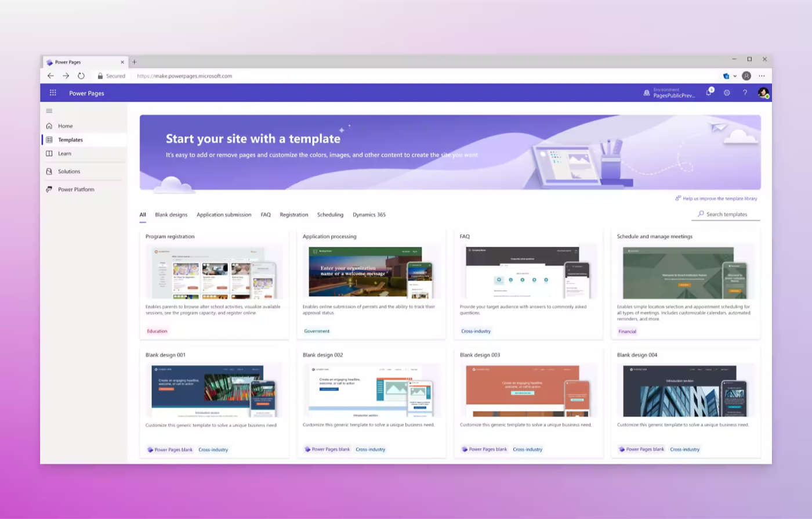Image resolution: width=812 pixels, height=519 pixels.
Task: Open the Blank design 003 thumbnail
Action: tap(528, 390)
